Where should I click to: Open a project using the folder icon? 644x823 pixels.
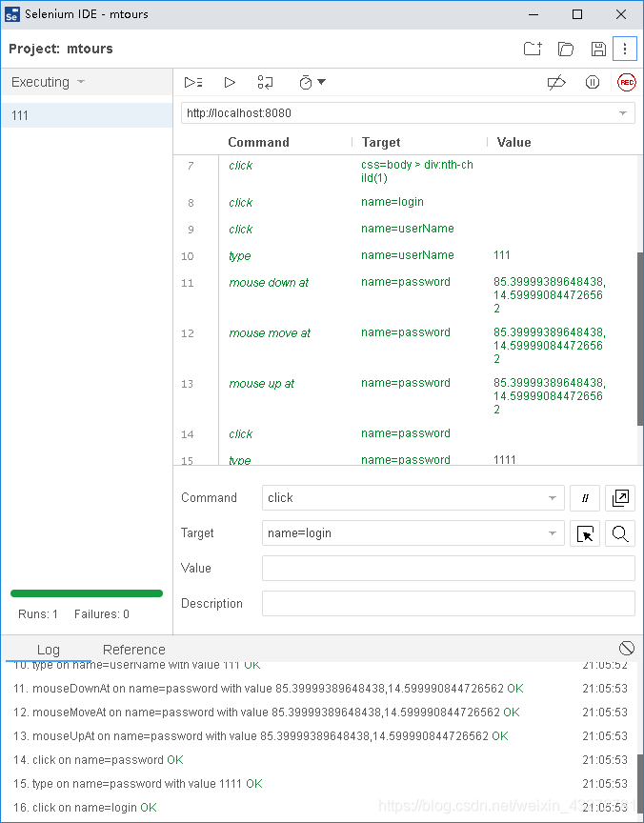click(x=566, y=49)
